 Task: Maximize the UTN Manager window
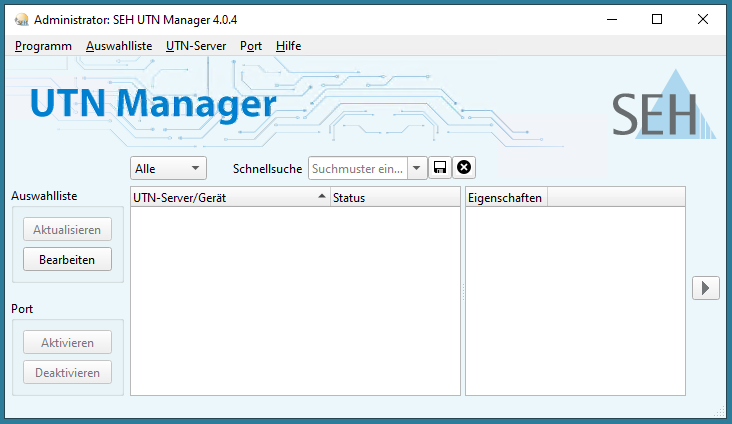pos(657,20)
